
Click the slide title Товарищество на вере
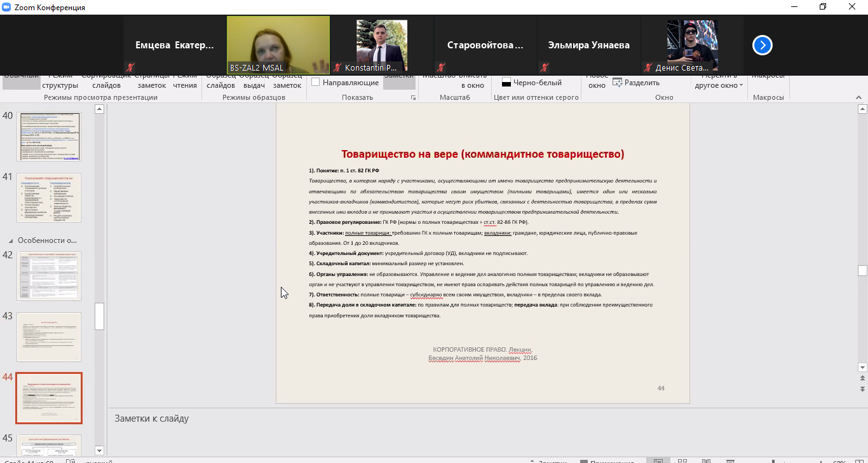(x=483, y=154)
